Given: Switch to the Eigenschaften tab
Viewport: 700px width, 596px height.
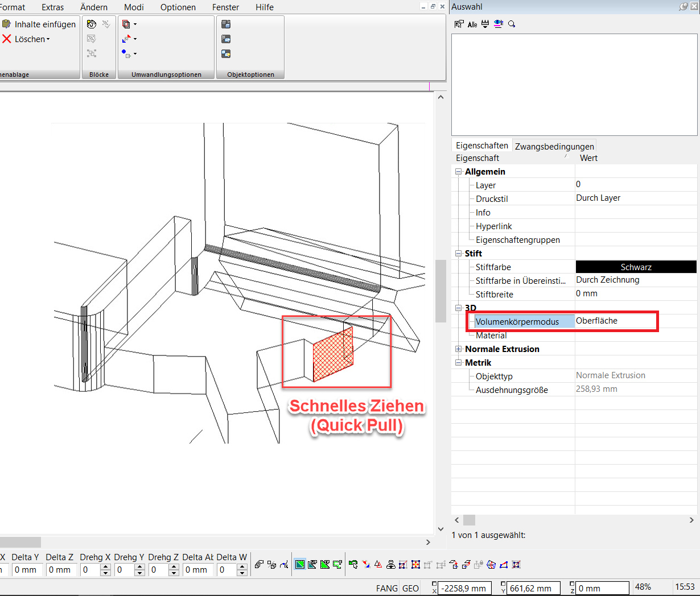Looking at the screenshot, I should coord(482,146).
